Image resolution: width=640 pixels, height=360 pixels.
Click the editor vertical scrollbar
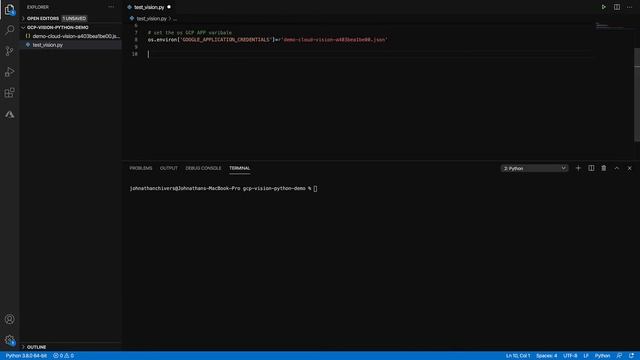(x=637, y=95)
